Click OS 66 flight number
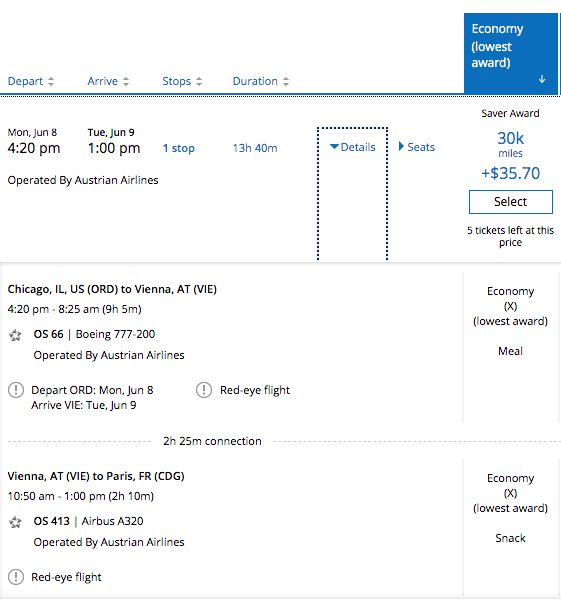This screenshot has height=599, width=561. pos(49,334)
